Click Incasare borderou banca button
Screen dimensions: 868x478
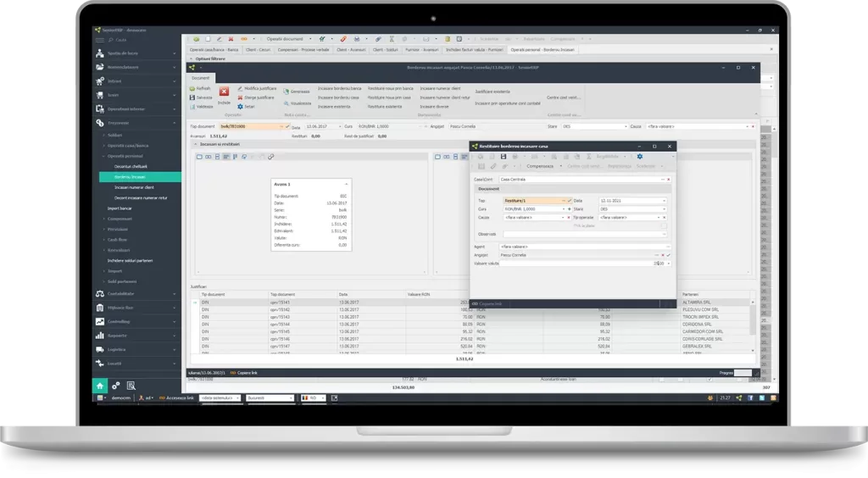tap(339, 88)
